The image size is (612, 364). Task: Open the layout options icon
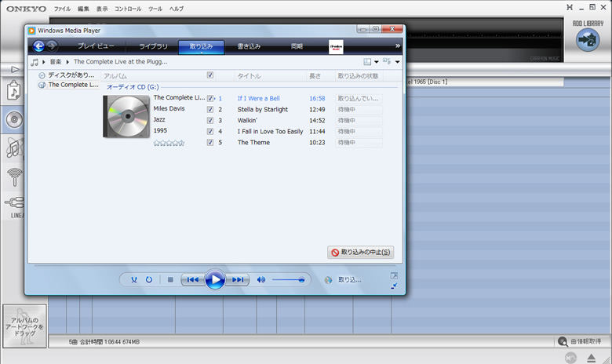tap(367, 62)
